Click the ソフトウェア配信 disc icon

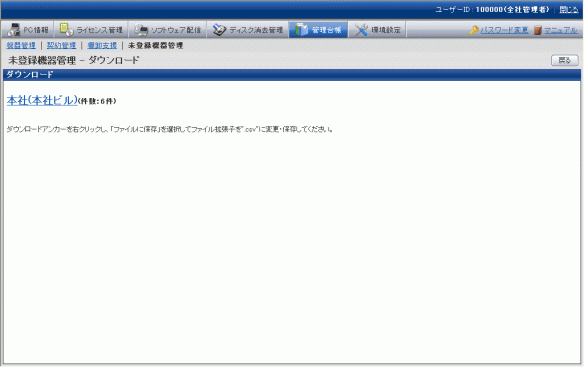(141, 30)
